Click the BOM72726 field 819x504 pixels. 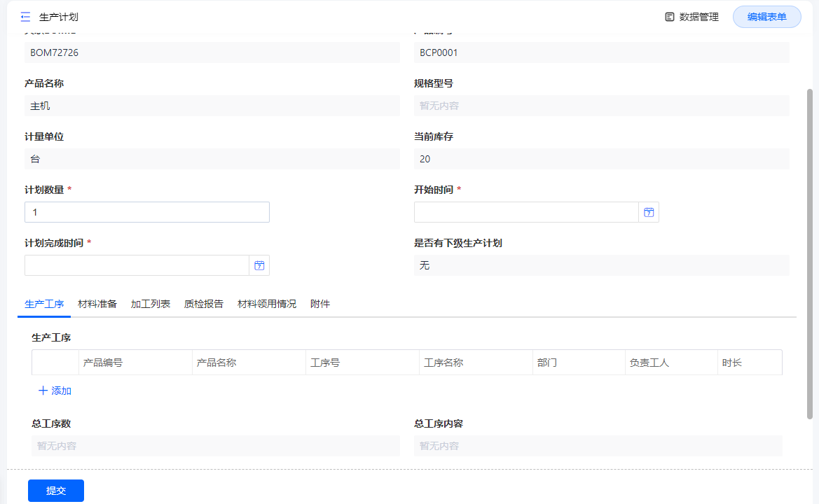pos(212,52)
